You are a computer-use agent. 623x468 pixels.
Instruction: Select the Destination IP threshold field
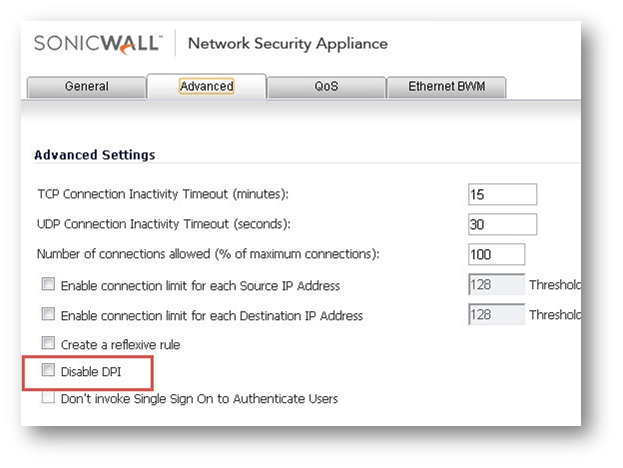click(x=496, y=315)
